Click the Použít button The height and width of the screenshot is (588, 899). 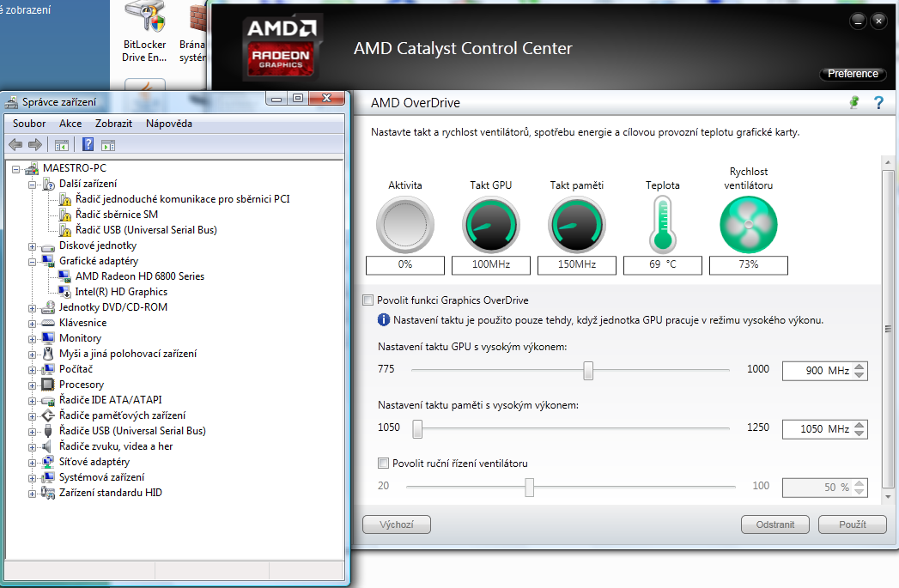(853, 524)
